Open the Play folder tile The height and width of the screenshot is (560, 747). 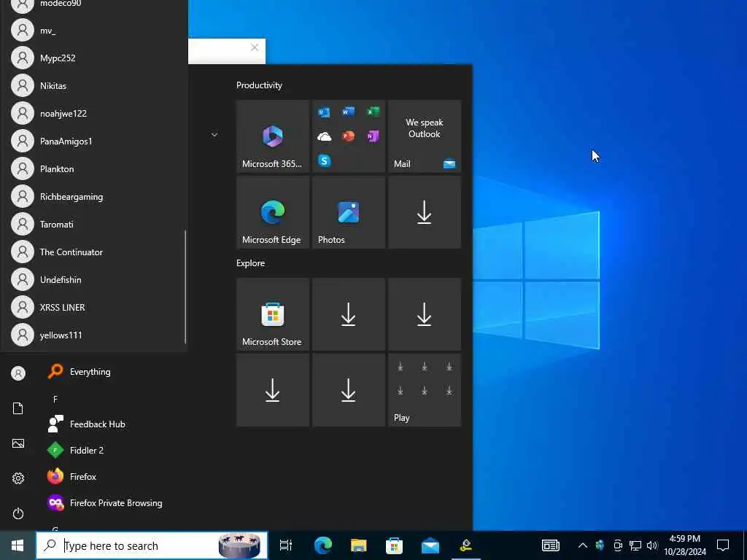425,390
